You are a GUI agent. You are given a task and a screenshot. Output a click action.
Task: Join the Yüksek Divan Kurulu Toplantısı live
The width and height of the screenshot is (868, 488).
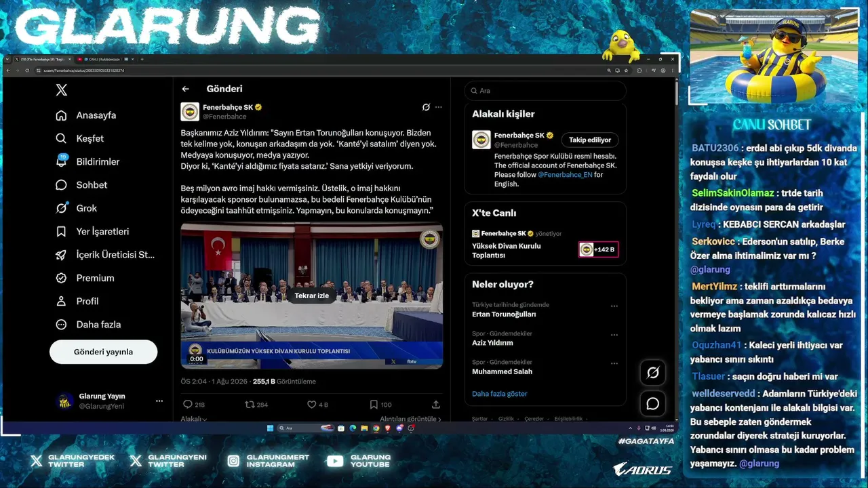coord(507,251)
